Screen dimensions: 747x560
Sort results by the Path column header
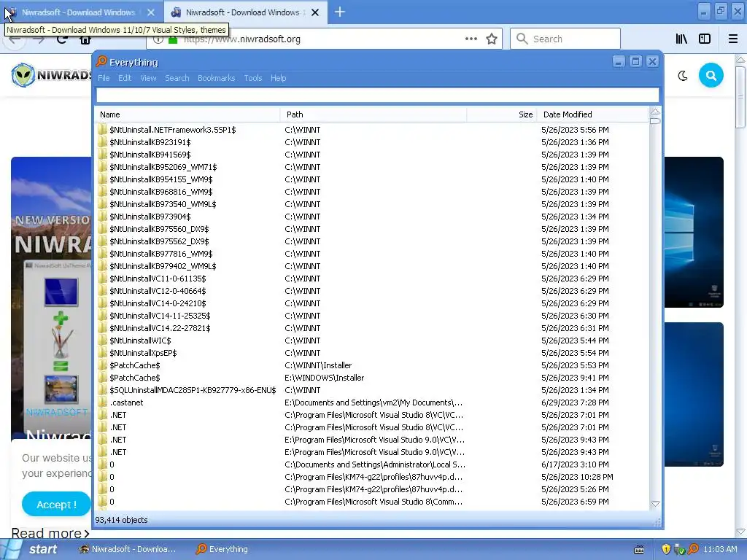click(x=373, y=114)
